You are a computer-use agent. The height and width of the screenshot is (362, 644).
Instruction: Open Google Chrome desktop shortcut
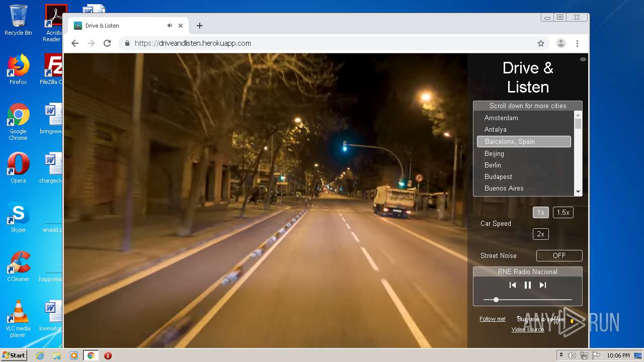(x=18, y=122)
